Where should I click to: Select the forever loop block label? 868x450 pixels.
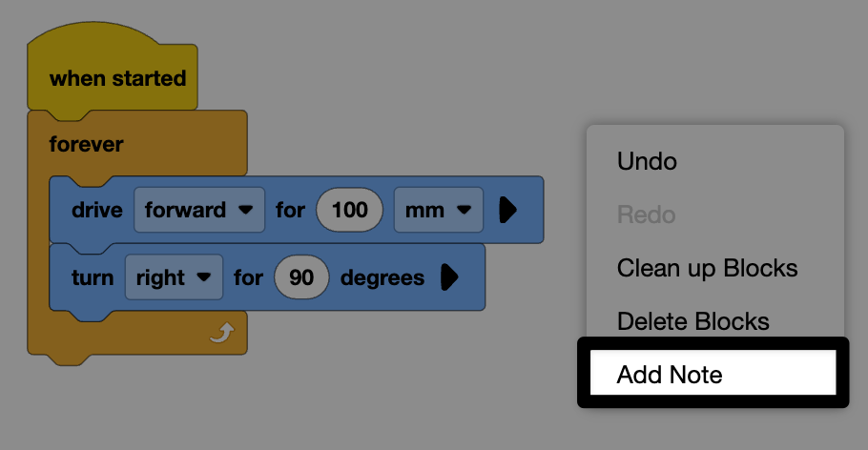pyautogui.click(x=87, y=144)
